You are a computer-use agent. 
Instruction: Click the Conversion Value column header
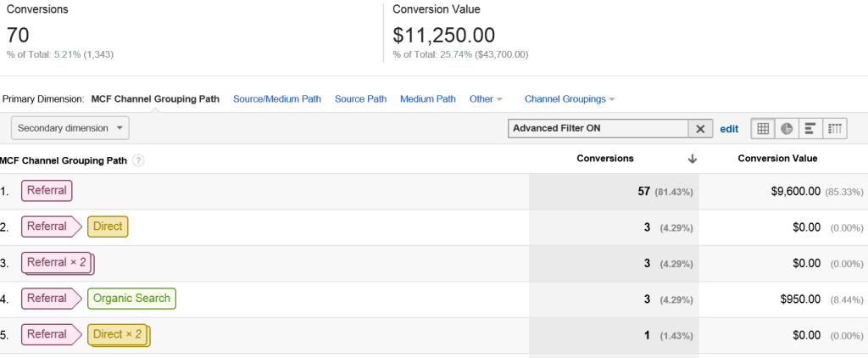(777, 159)
